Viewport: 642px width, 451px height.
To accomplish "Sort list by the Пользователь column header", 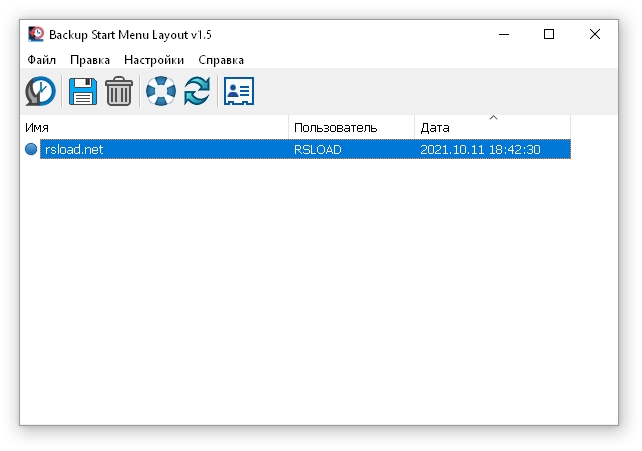I will (351, 128).
